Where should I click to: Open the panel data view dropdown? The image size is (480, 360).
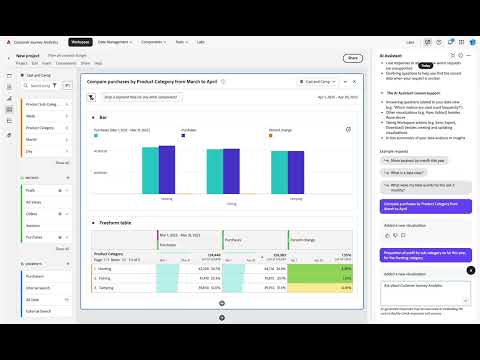pos(318,82)
